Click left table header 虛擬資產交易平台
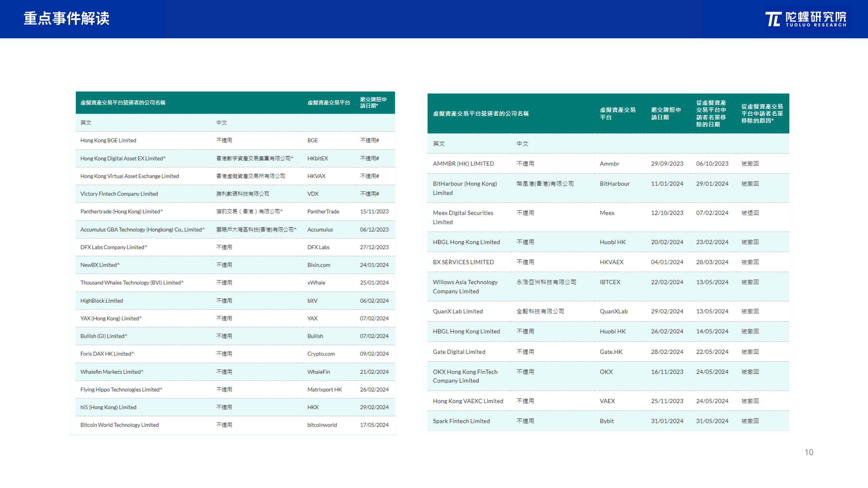The image size is (868, 488). tap(329, 103)
